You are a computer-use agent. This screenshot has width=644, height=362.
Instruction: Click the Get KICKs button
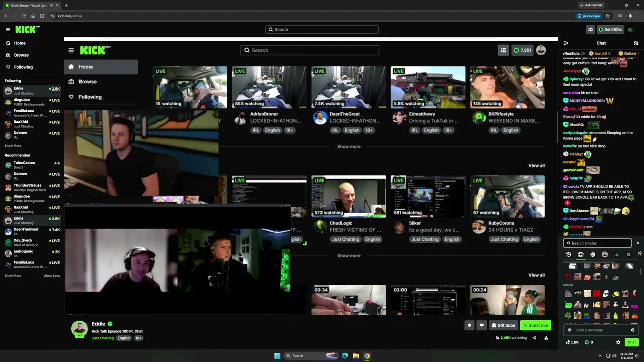(610, 30)
